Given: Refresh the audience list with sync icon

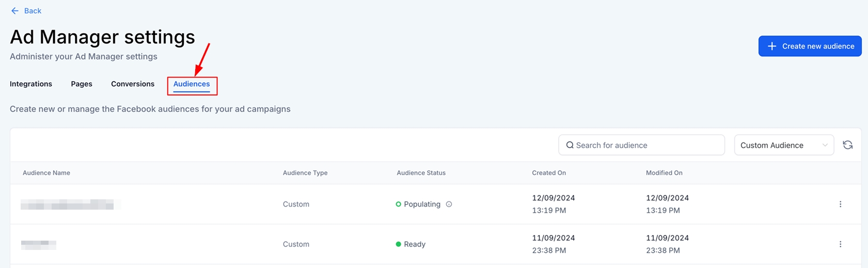Looking at the screenshot, I should (847, 145).
